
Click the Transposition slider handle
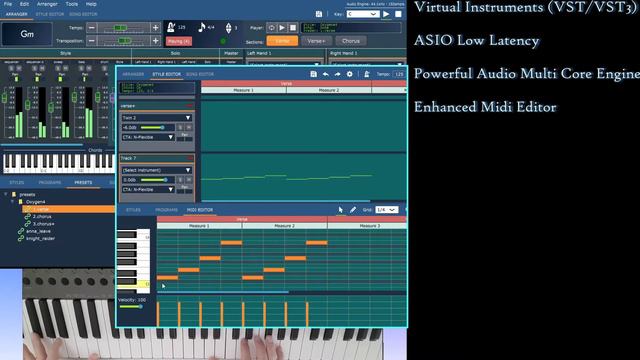(124, 41)
